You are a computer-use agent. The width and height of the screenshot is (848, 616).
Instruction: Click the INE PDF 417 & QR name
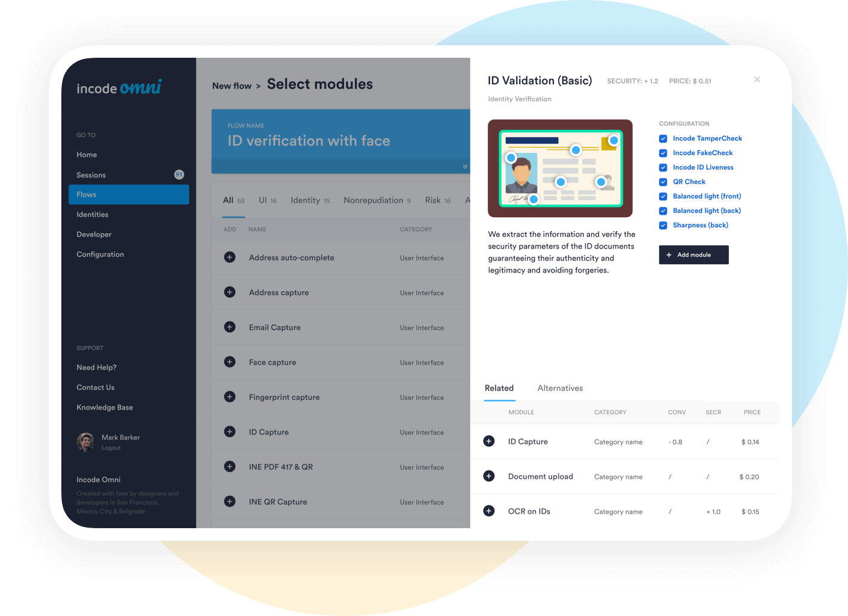coord(281,467)
